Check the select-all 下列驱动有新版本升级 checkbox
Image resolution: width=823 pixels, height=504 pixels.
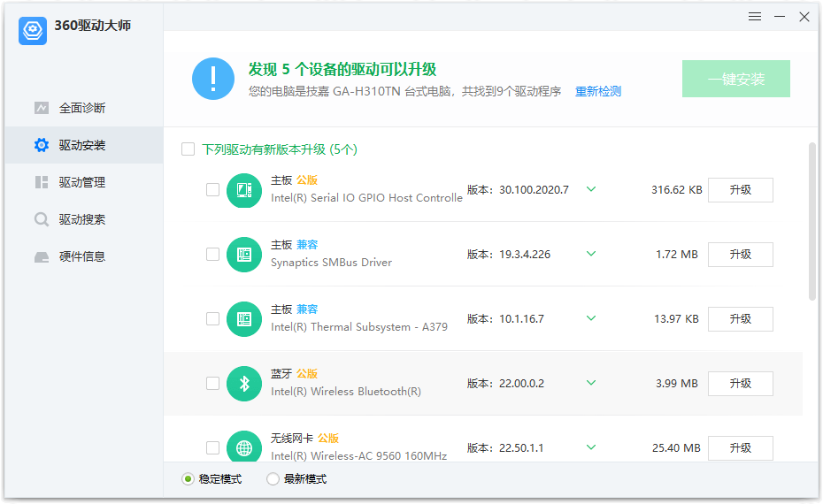pyautogui.click(x=188, y=149)
